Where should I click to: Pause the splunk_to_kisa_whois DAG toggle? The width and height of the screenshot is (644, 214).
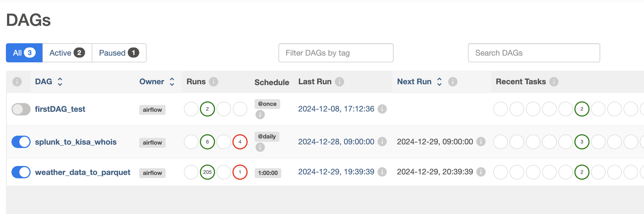(x=21, y=142)
